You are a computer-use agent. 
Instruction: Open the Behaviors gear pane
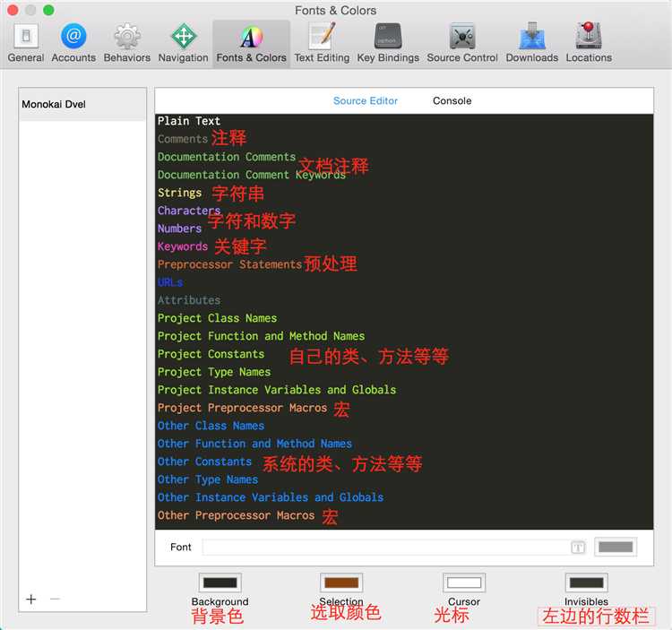click(127, 43)
